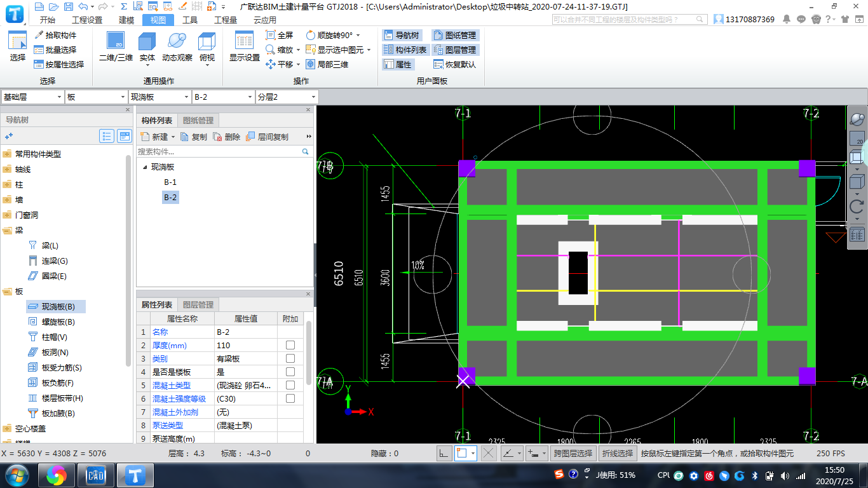Select 板受力筋(S) rebar type

coord(55,367)
